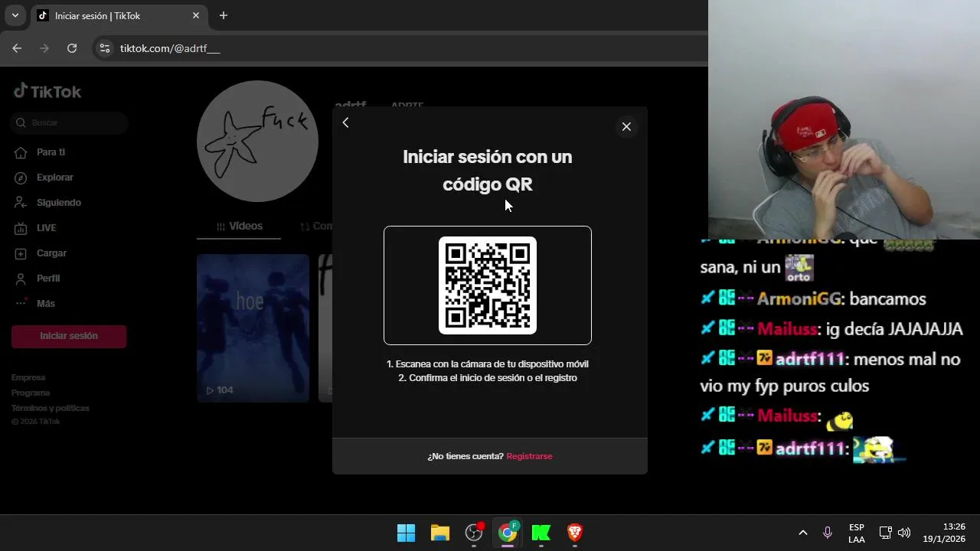Open the volume tray icon

pyautogui.click(x=904, y=533)
